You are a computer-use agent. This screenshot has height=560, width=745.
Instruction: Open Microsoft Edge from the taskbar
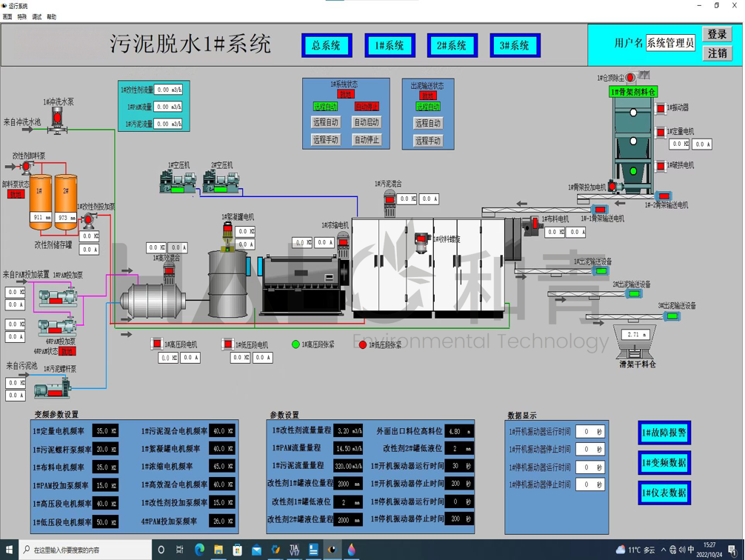[199, 550]
